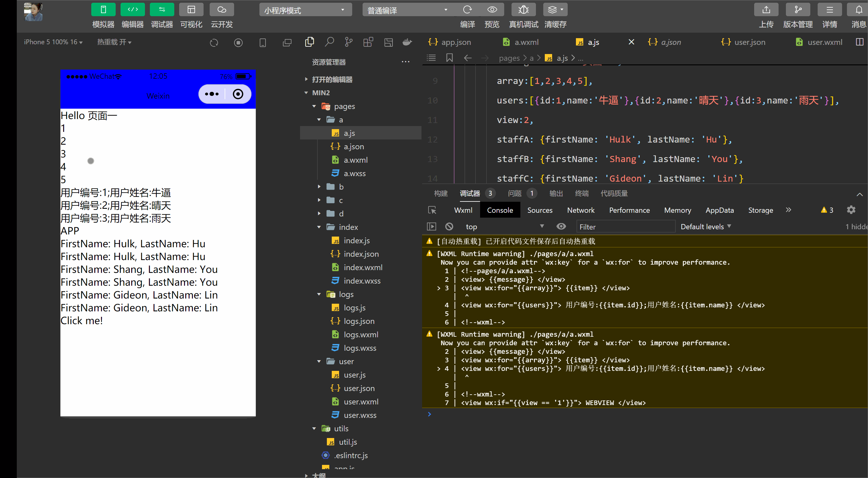Toggle the editor panel button
The image size is (868, 478).
click(x=132, y=10)
